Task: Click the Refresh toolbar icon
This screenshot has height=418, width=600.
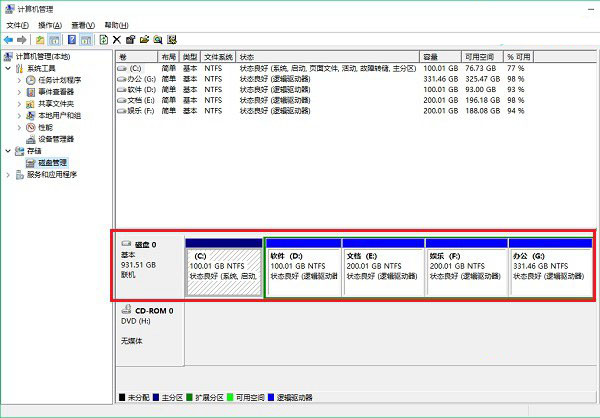Action: (103, 40)
